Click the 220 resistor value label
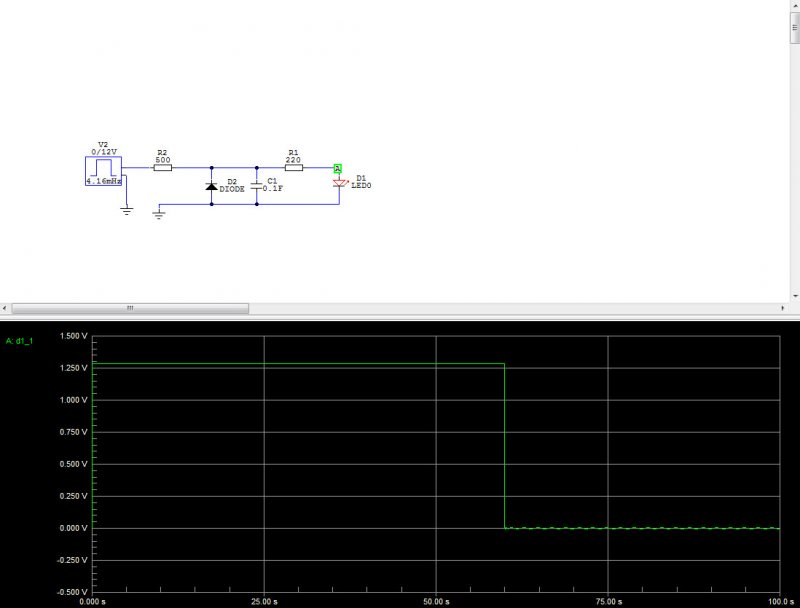Image resolution: width=800 pixels, height=608 pixels. (x=293, y=160)
